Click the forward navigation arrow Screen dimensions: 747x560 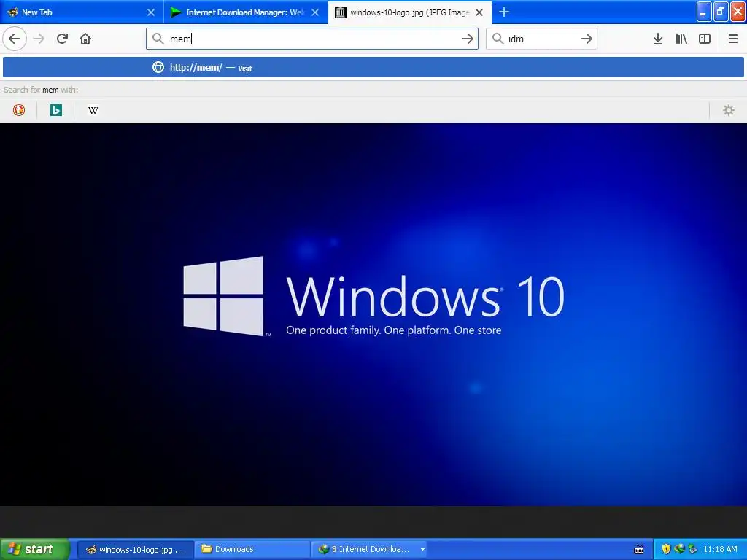[x=39, y=39]
